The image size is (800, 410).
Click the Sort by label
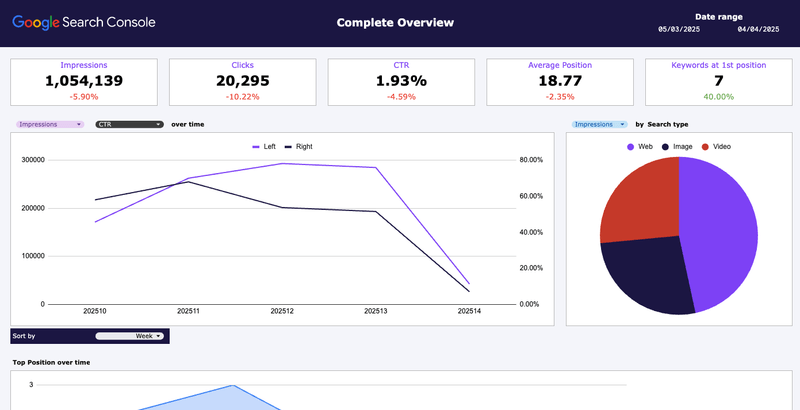(24, 337)
